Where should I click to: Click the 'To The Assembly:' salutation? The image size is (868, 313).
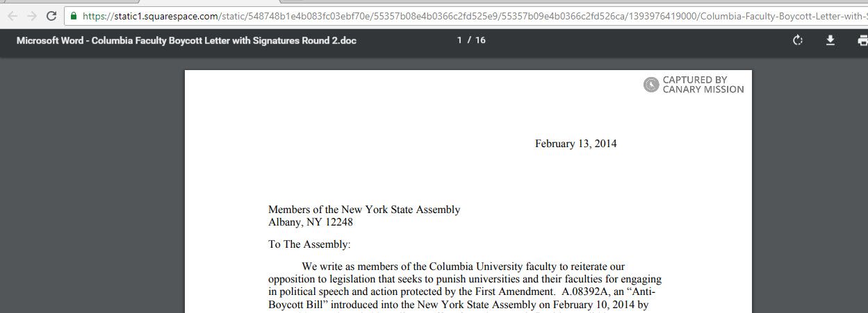coord(310,244)
